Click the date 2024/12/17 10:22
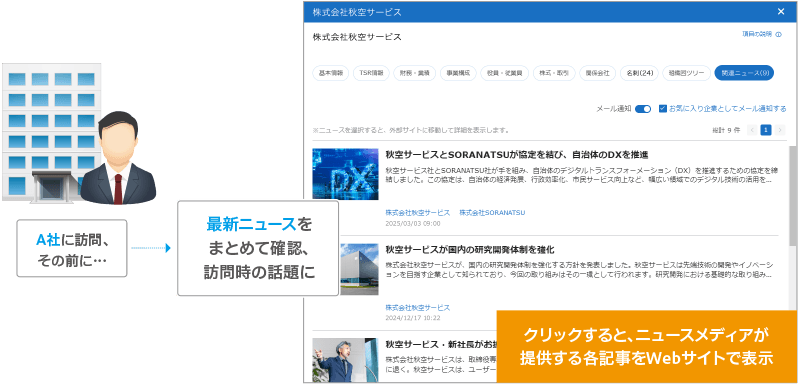Viewport: 800px width, 384px height. 413,318
